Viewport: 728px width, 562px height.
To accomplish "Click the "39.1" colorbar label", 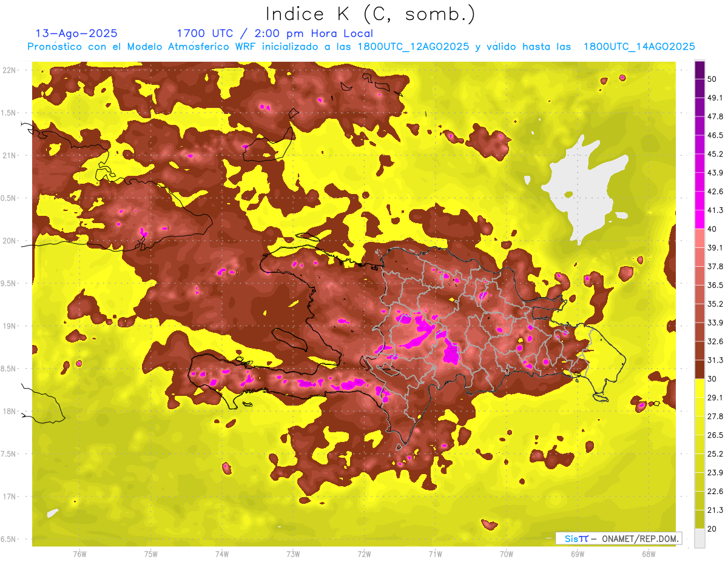I will coord(715,247).
